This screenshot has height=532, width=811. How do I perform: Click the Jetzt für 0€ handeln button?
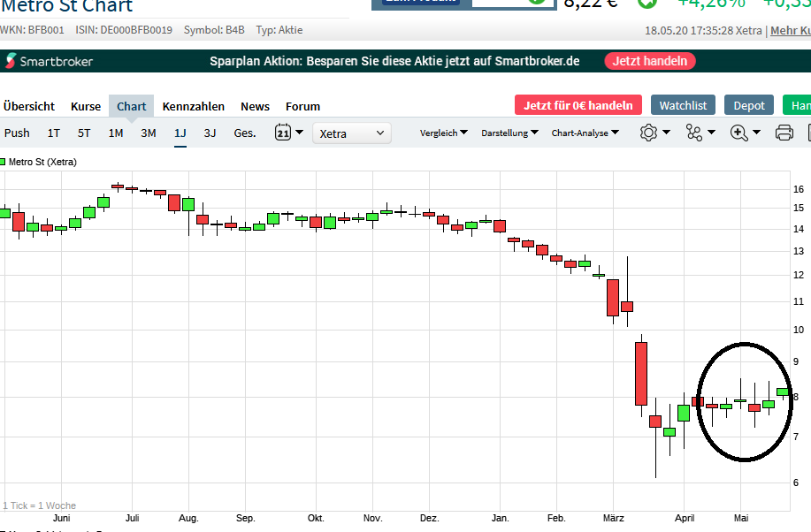click(578, 105)
